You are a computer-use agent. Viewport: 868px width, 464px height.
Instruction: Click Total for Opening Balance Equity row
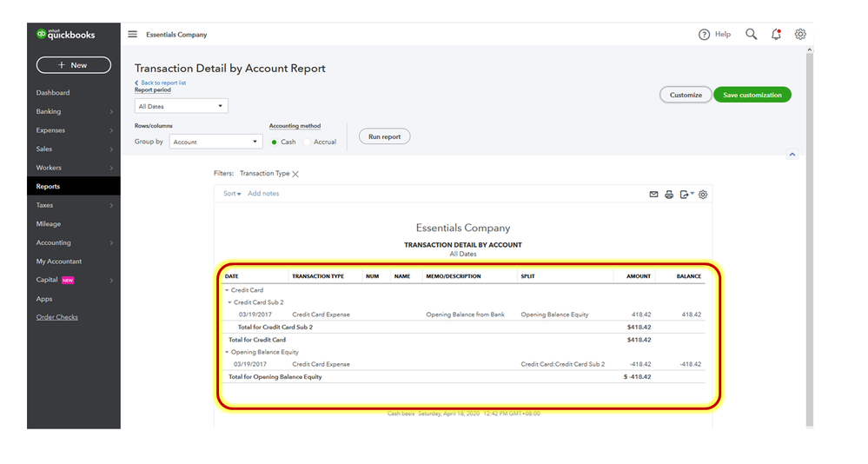(464, 377)
